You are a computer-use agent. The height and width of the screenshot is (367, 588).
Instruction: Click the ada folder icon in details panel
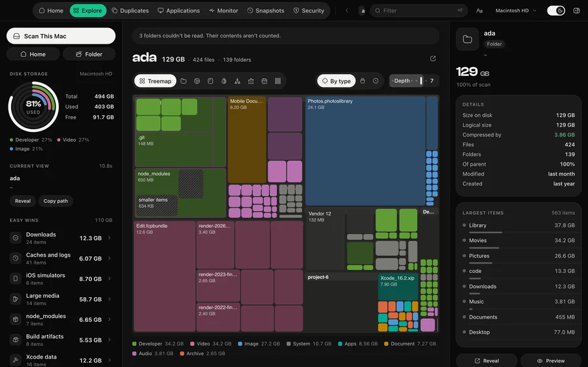click(x=467, y=39)
